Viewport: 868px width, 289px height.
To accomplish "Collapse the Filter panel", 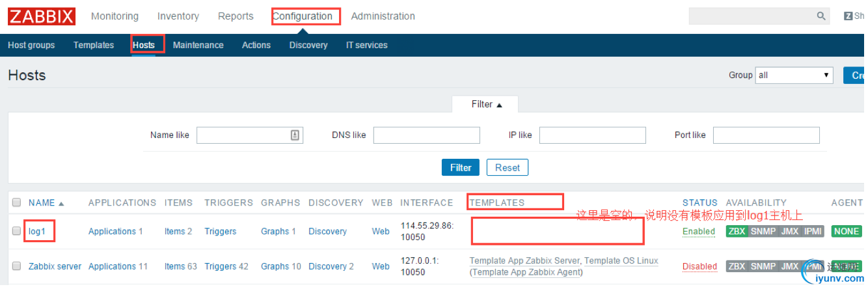I will click(x=487, y=104).
